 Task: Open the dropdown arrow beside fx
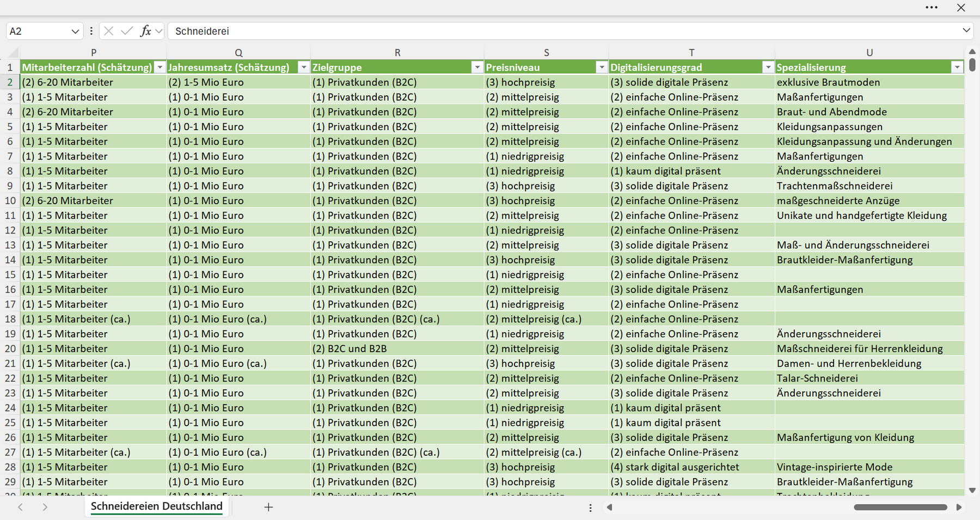point(158,31)
